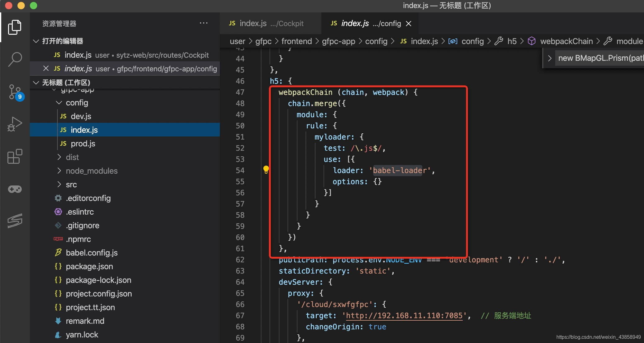Open the 192.168.11.110:7085 link in code
This screenshot has width=644, height=343.
click(x=404, y=316)
